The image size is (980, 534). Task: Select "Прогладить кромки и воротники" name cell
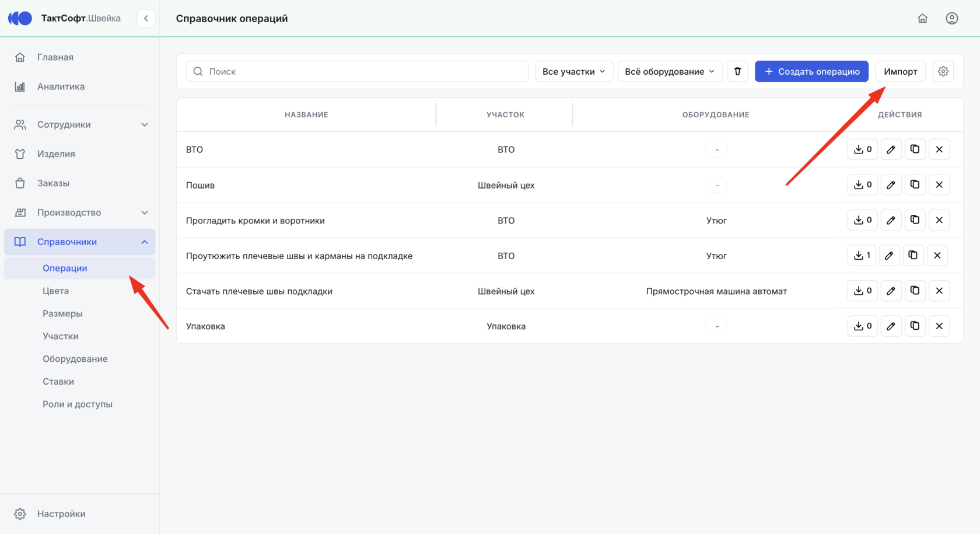tap(256, 221)
